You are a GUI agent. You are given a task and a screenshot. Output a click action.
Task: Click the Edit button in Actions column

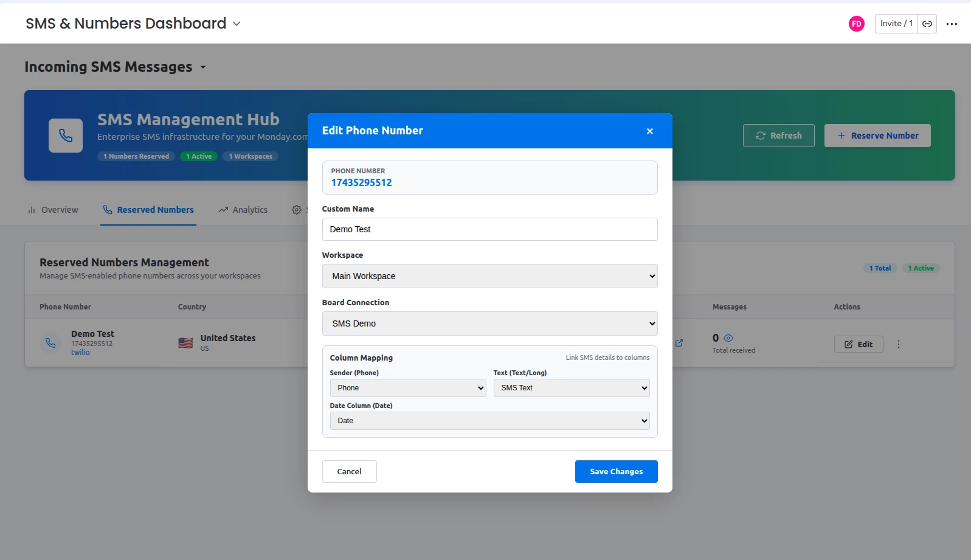point(859,344)
